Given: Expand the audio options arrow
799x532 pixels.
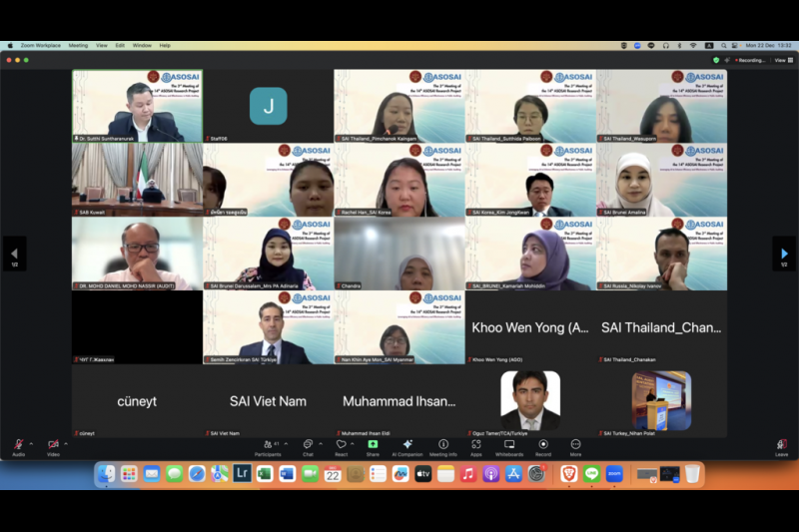Looking at the screenshot, I should [31, 443].
